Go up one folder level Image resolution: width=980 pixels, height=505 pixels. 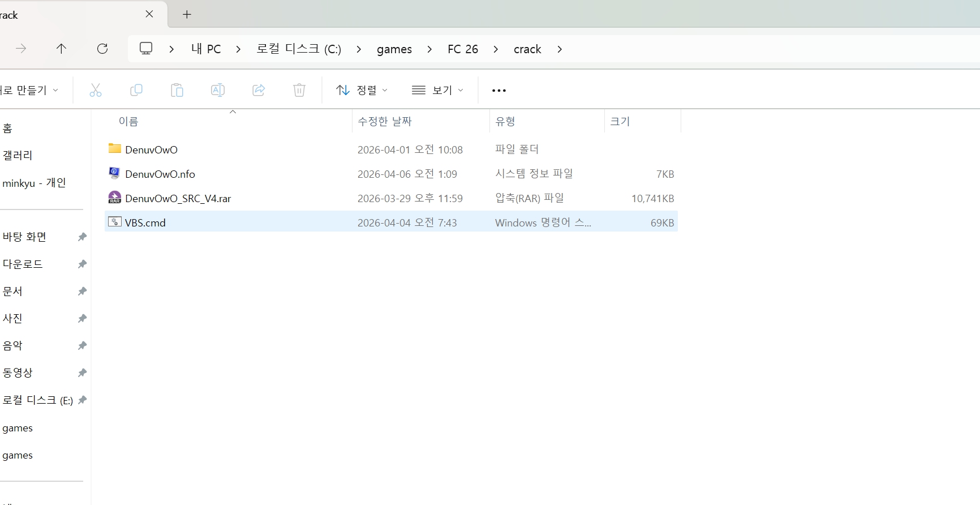coord(62,49)
